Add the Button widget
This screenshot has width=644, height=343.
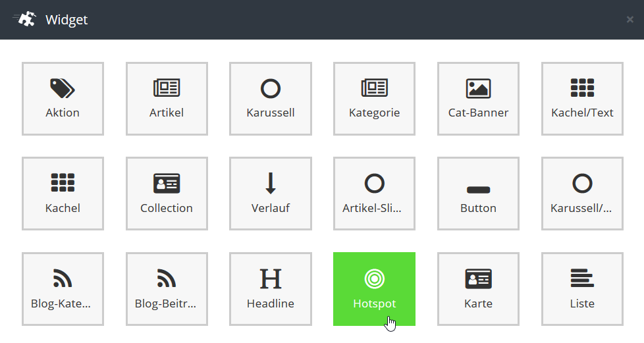tap(479, 194)
